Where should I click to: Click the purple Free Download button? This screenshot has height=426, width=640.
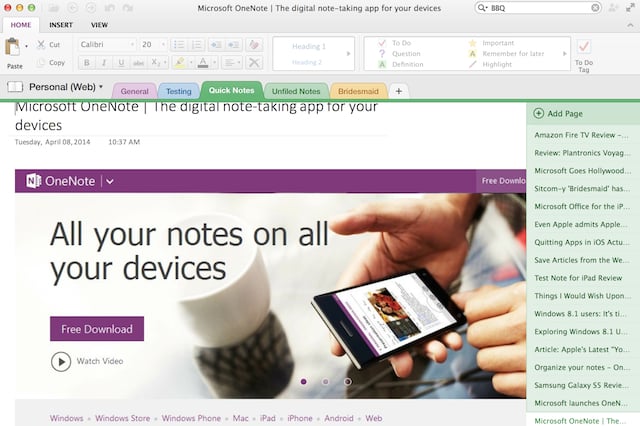[x=97, y=329]
